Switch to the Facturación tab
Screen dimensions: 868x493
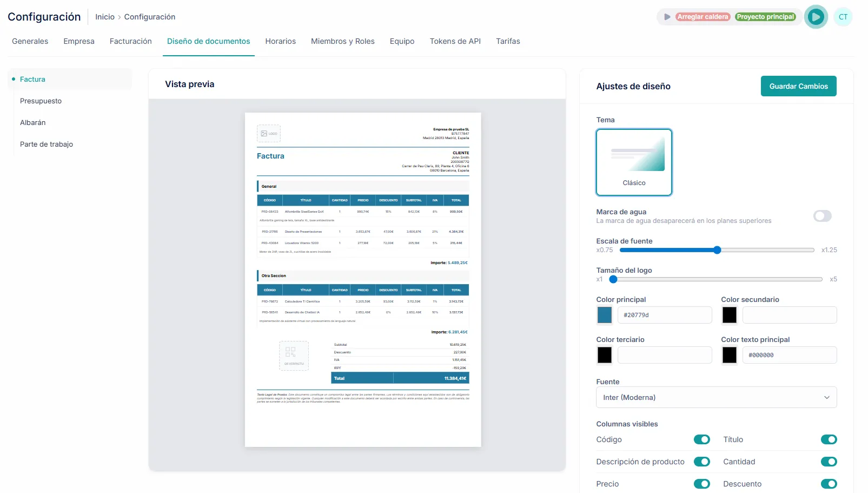click(x=130, y=41)
